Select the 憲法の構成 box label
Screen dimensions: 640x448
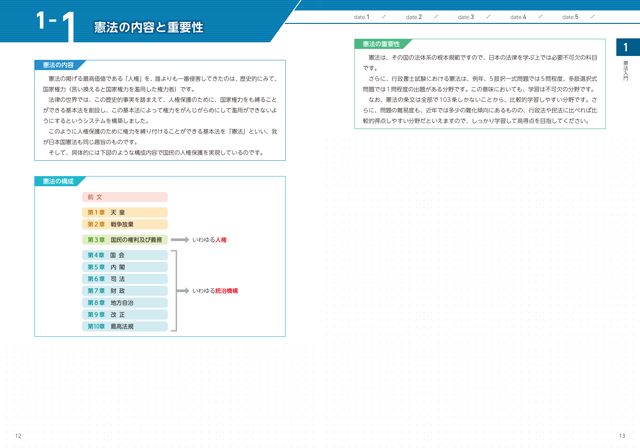[58, 181]
